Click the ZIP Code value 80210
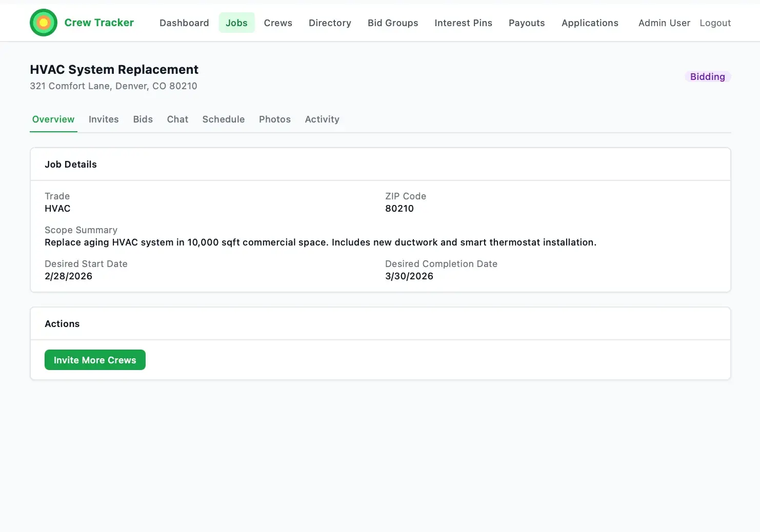Image resolution: width=760 pixels, height=532 pixels. click(399, 209)
